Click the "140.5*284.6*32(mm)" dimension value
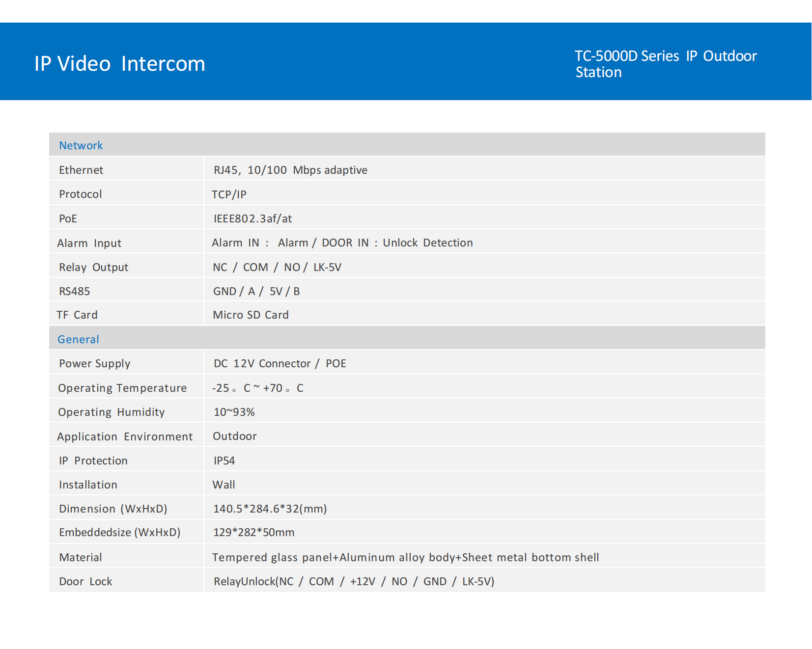 point(270,509)
